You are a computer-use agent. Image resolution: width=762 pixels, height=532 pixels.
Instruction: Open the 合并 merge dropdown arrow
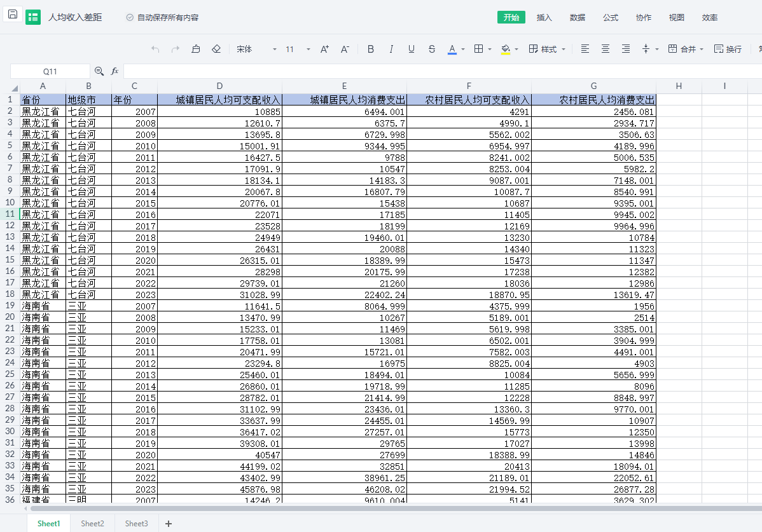coord(702,49)
